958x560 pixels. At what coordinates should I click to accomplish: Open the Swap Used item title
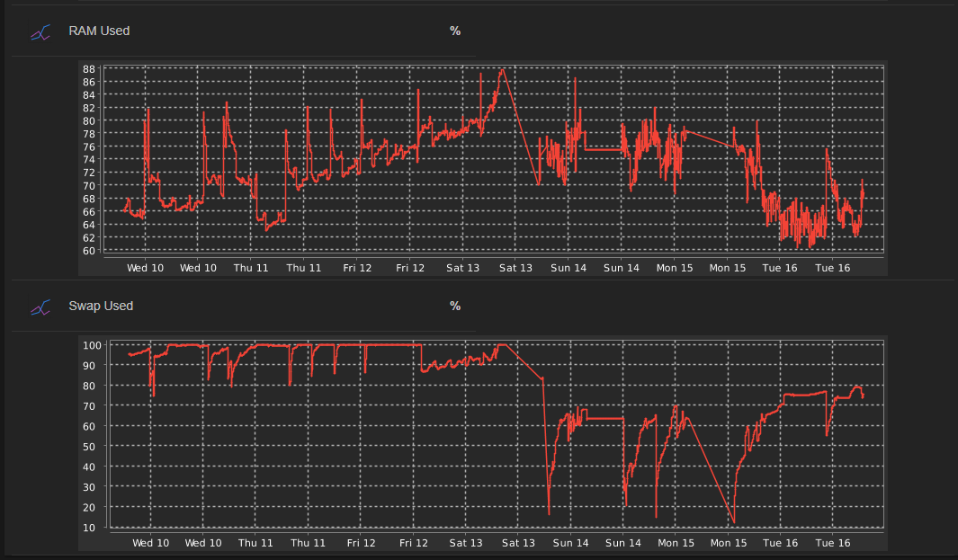(101, 306)
